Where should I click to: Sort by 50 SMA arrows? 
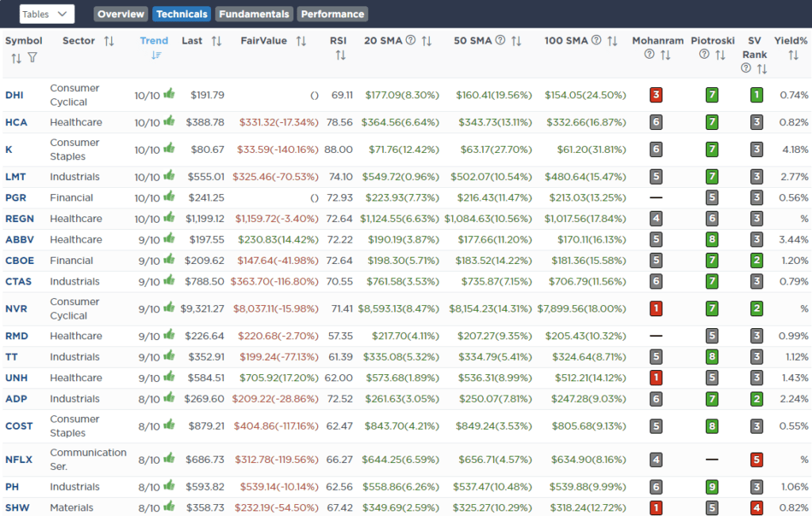(x=516, y=41)
